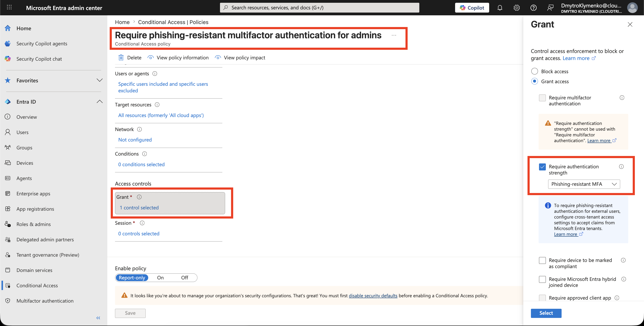Open Groups in the sidebar
The image size is (644, 326).
[x=24, y=147]
